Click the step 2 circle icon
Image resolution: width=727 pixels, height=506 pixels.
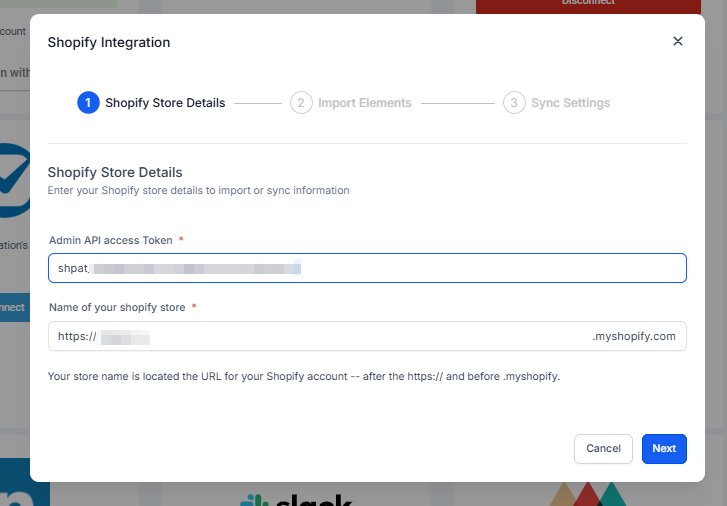pyautogui.click(x=301, y=103)
